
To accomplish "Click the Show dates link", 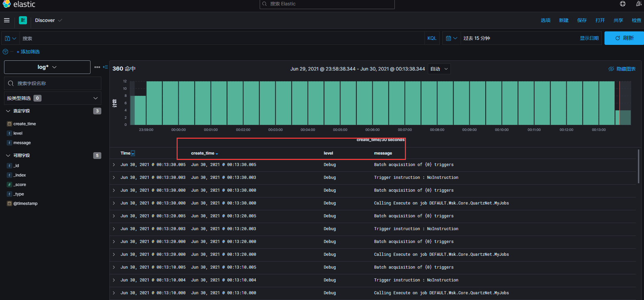I will click(589, 38).
